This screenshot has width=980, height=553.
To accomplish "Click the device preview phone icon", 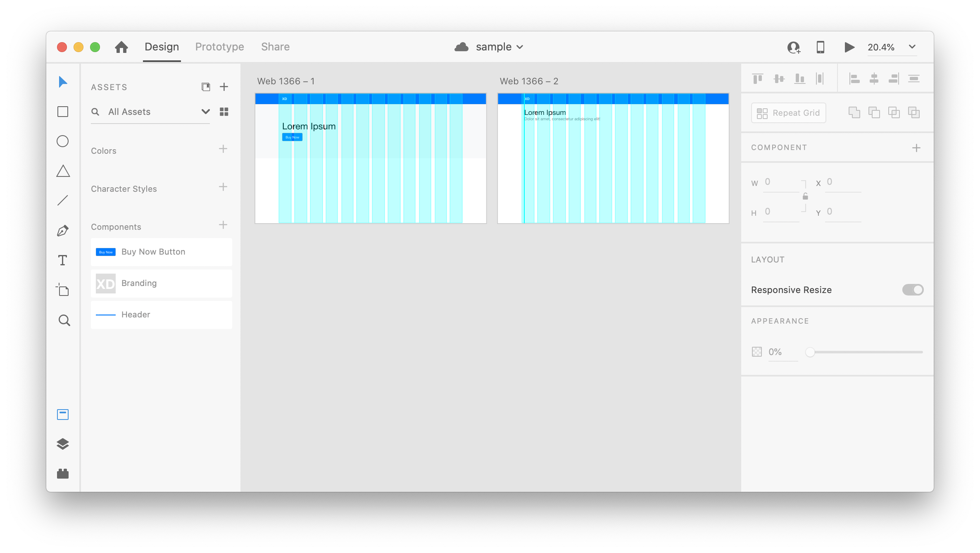I will point(821,47).
